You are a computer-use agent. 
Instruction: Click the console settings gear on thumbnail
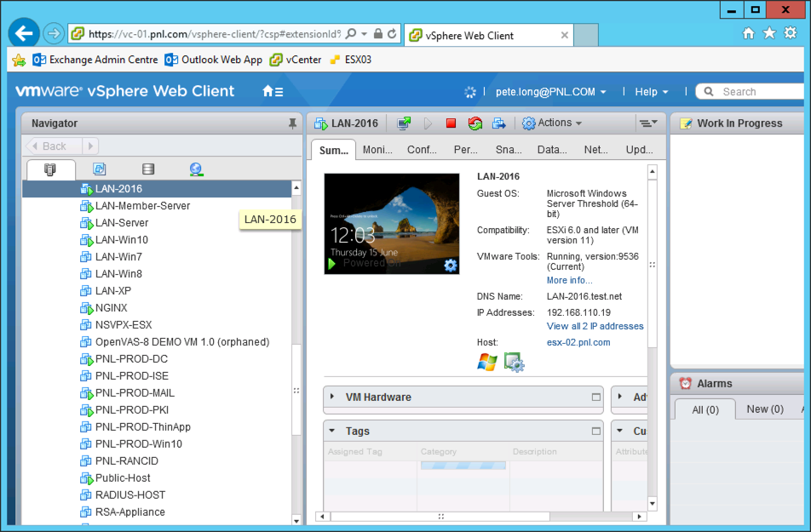[451, 266]
